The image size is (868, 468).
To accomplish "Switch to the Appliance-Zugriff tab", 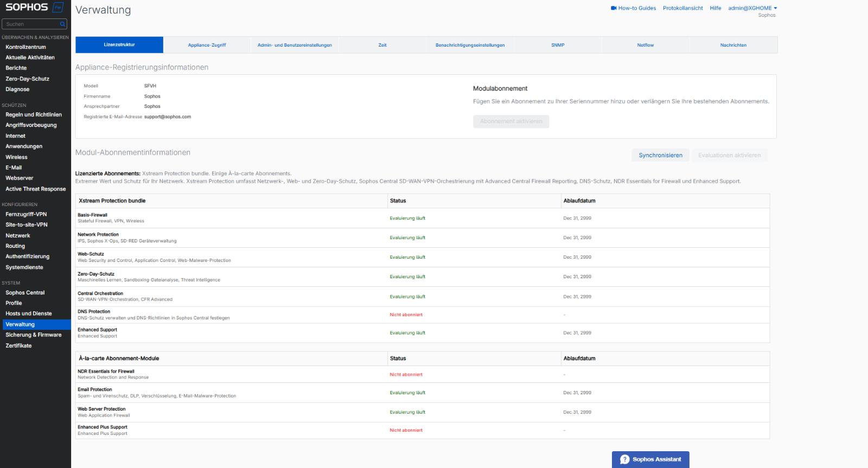I will pyautogui.click(x=207, y=45).
